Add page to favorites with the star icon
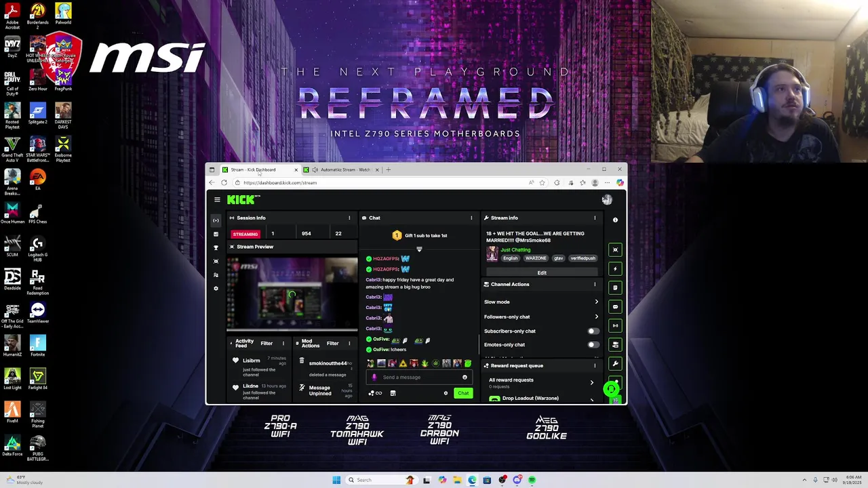Viewport: 868px width, 488px height. [542, 182]
